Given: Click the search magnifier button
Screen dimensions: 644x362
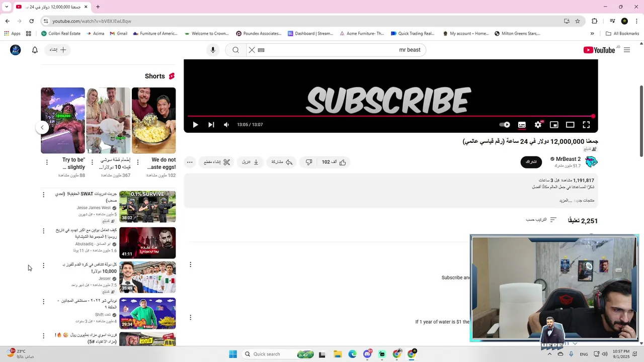Looking at the screenshot, I should tap(235, 50).
